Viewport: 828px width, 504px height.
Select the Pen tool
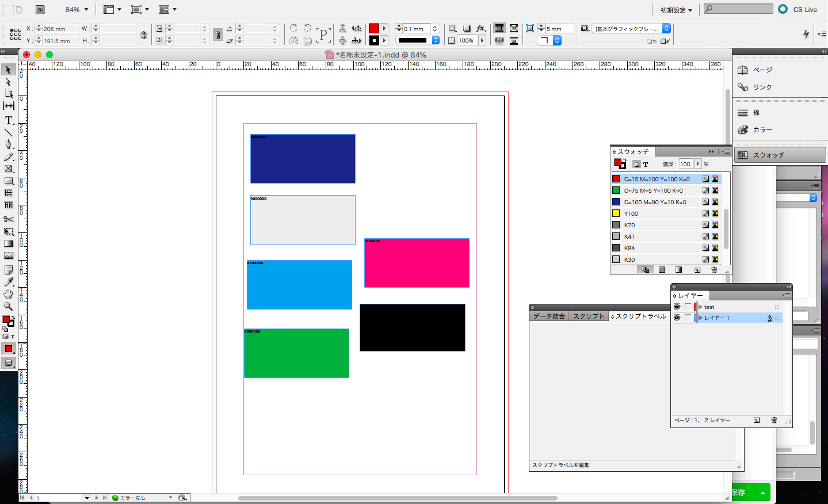coord(8,144)
